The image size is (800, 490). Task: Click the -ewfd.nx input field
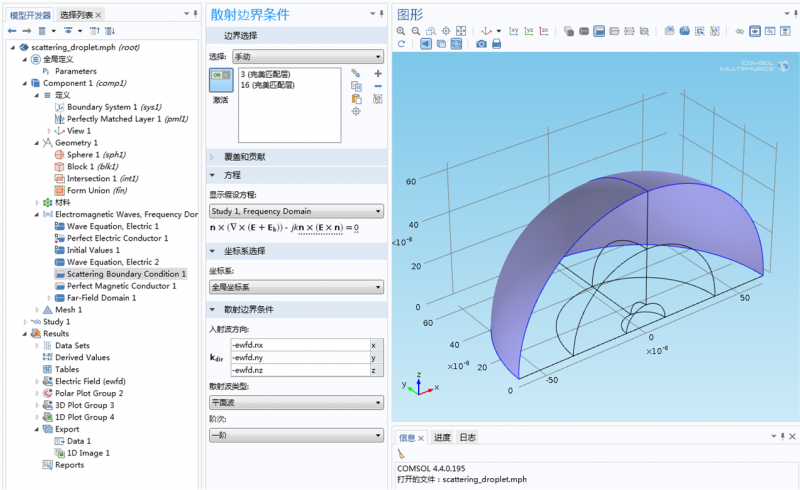click(x=301, y=345)
